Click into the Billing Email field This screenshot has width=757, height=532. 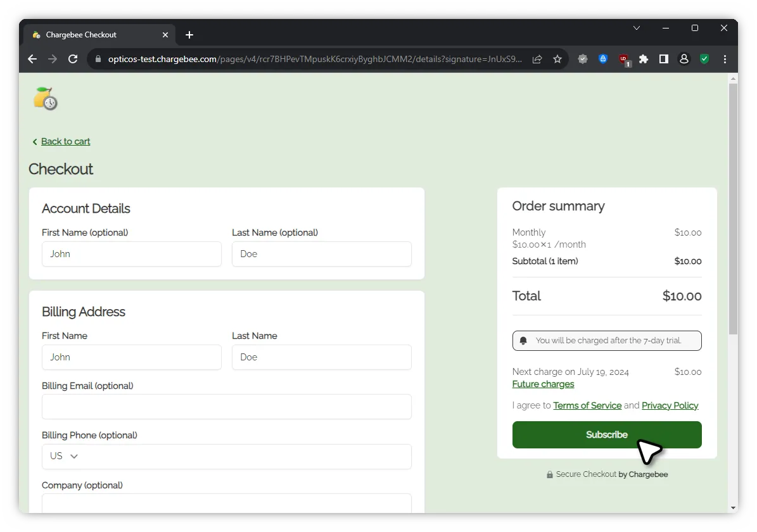click(x=226, y=407)
